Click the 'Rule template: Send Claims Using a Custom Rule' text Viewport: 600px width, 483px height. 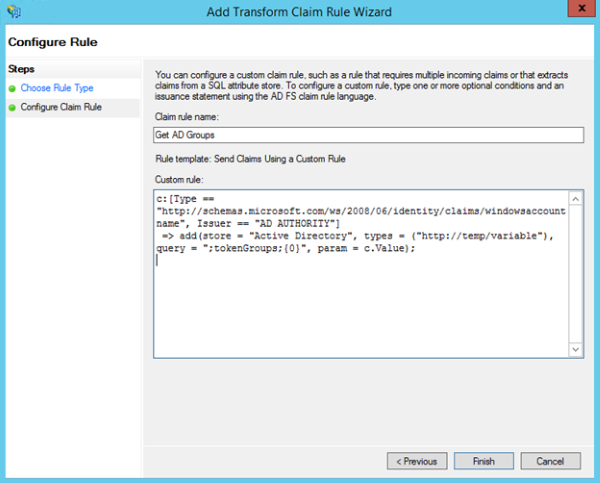click(x=250, y=159)
